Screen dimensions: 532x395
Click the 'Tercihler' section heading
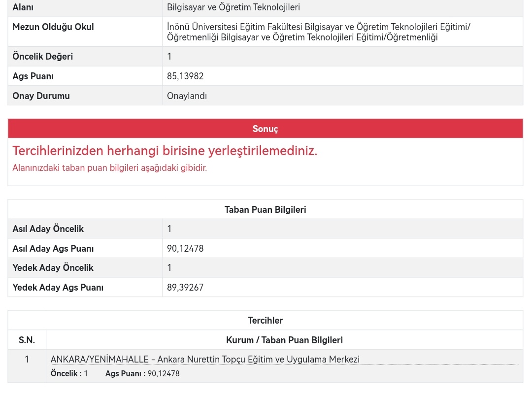[x=266, y=320]
